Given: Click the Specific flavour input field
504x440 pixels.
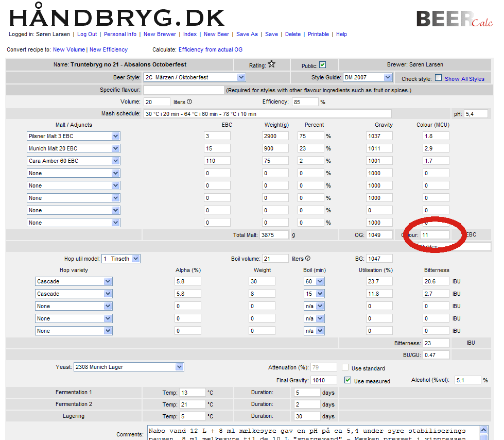Looking at the screenshot, I should (184, 90).
